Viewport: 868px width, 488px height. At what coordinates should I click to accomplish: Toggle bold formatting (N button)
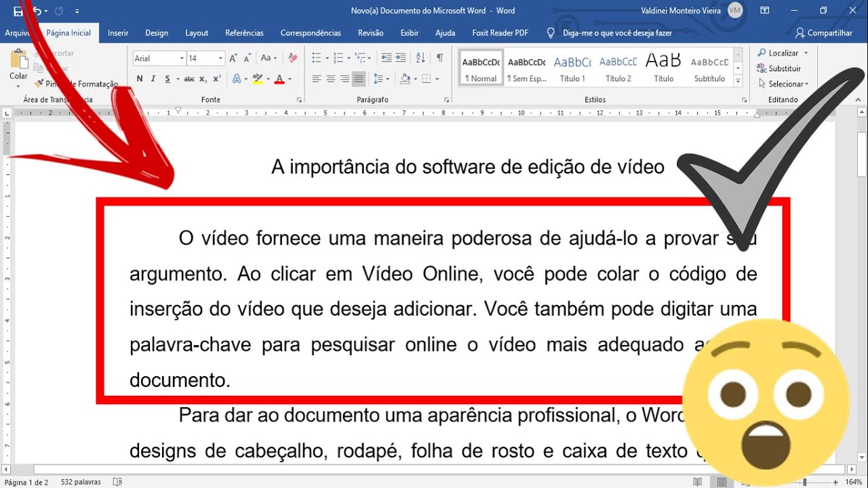point(140,79)
